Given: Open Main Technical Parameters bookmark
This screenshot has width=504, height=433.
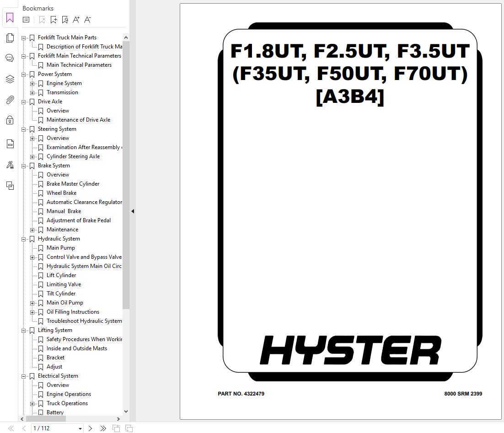Looking at the screenshot, I should click(x=79, y=65).
